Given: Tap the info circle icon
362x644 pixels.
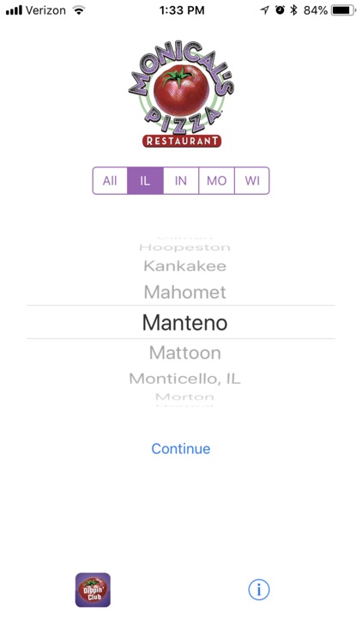Looking at the screenshot, I should click(259, 590).
